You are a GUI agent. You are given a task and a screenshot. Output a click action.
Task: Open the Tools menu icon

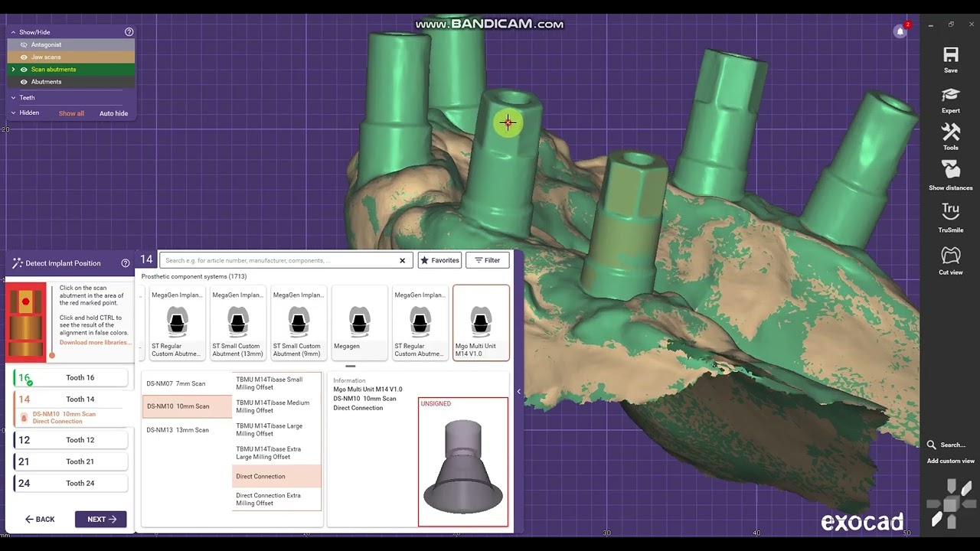(951, 132)
